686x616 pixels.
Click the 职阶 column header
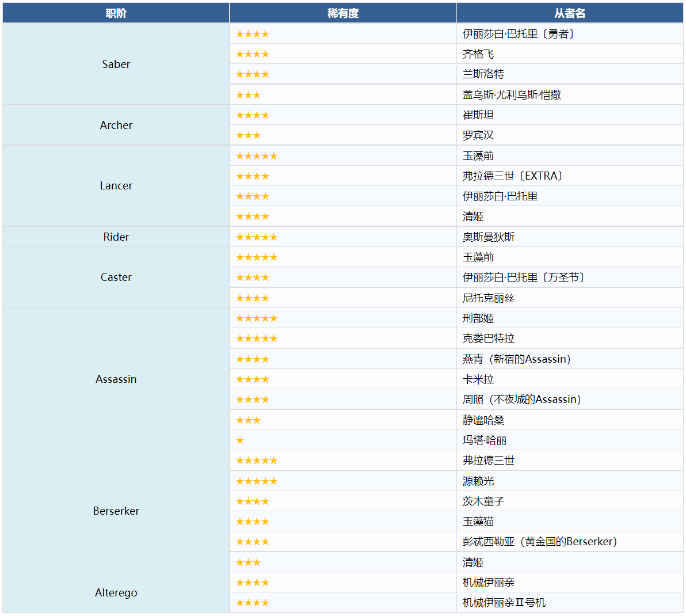pyautogui.click(x=116, y=13)
